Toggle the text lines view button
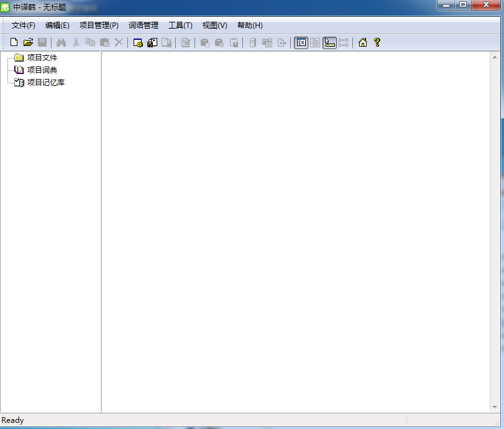The width and height of the screenshot is (504, 429). [315, 43]
